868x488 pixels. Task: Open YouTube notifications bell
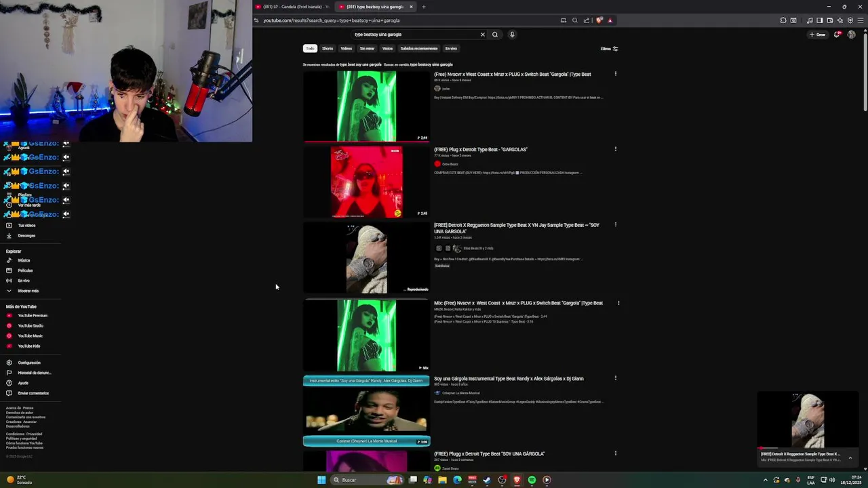tap(837, 35)
